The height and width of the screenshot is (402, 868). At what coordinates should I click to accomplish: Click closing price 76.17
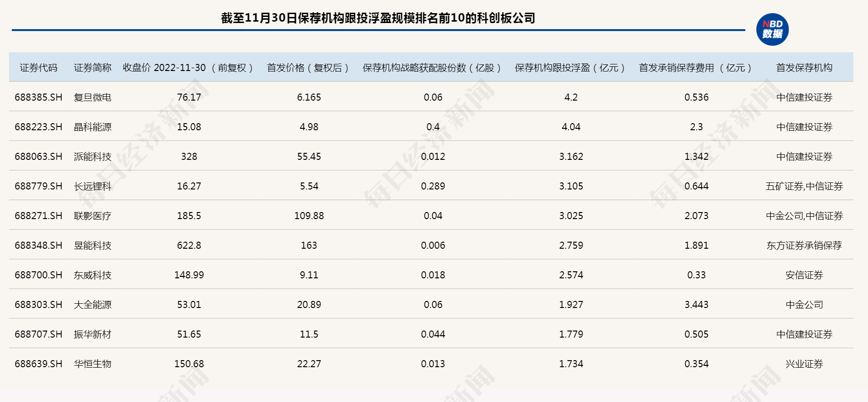189,97
